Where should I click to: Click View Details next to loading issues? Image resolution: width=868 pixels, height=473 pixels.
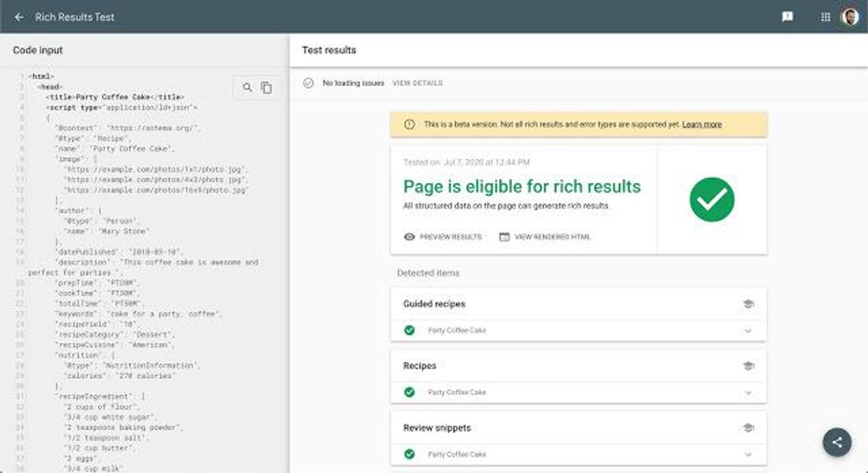coord(418,83)
